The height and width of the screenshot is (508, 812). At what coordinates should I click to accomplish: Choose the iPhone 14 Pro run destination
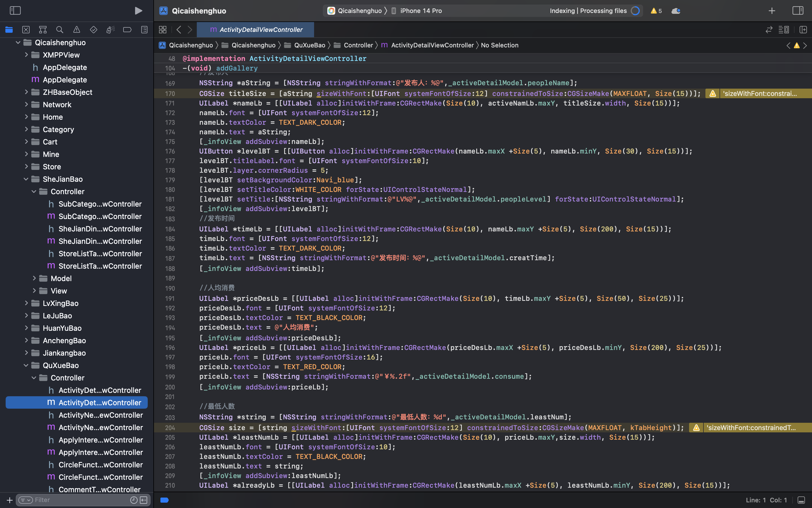416,11
